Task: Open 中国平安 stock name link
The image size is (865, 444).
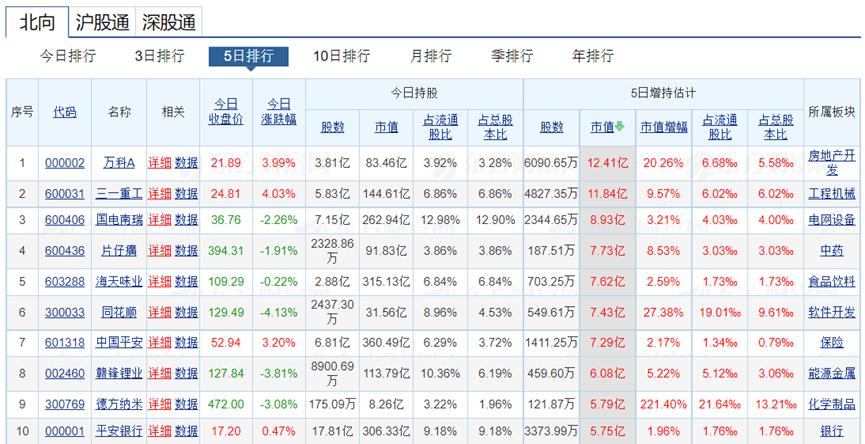Action: (x=119, y=343)
